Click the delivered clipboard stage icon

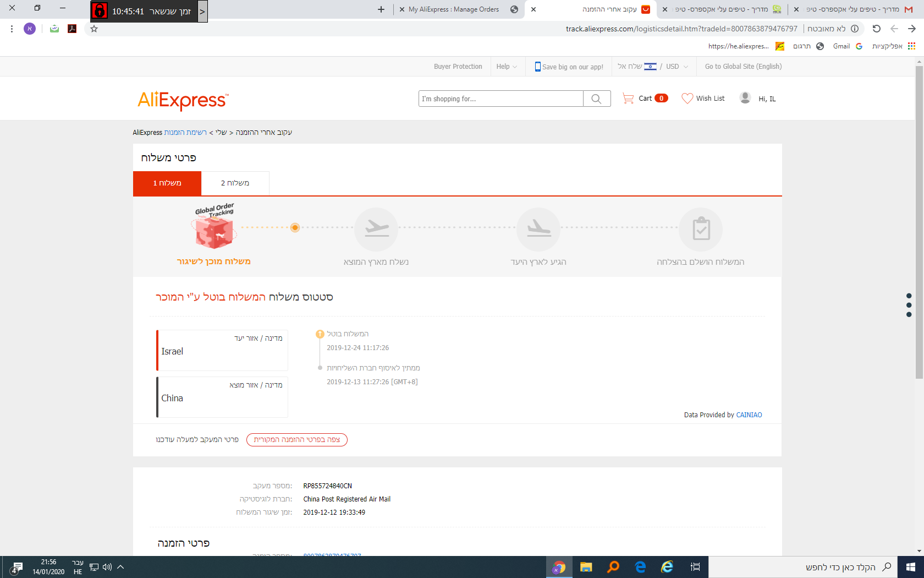click(x=701, y=229)
